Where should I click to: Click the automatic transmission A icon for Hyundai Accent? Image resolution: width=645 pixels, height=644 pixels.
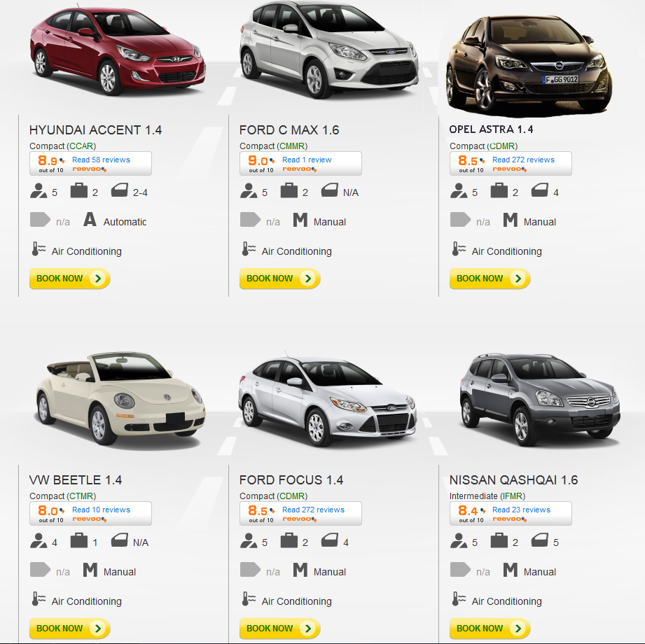point(90,220)
